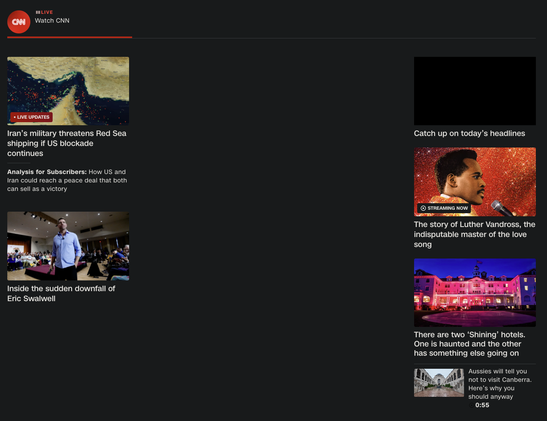Open the Canberra building small thumbnail

click(x=439, y=383)
